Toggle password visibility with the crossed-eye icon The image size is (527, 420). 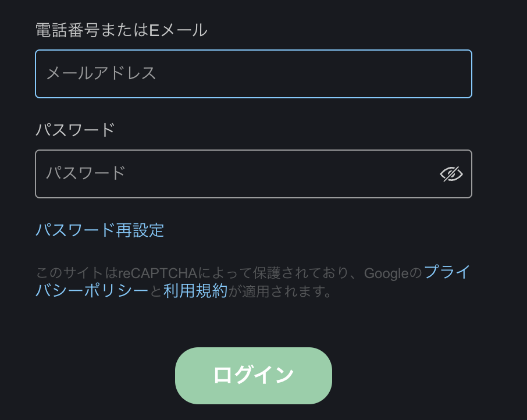[x=451, y=174]
